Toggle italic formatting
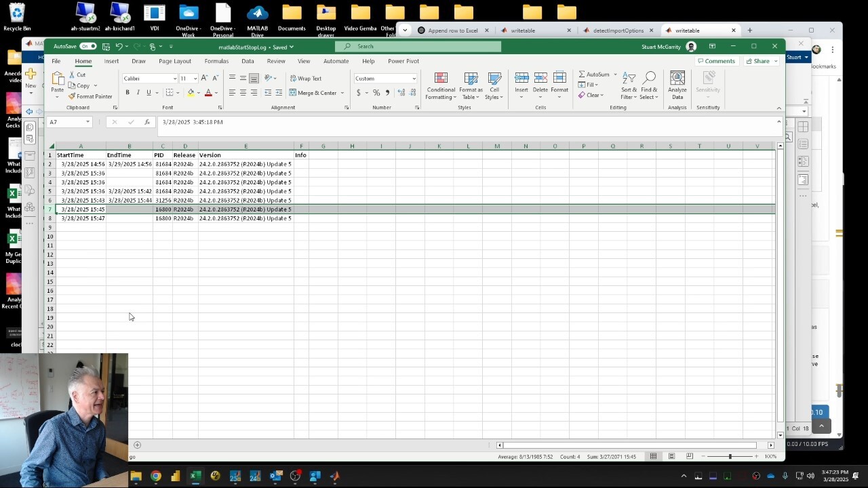This screenshot has height=488, width=868. pos(138,93)
